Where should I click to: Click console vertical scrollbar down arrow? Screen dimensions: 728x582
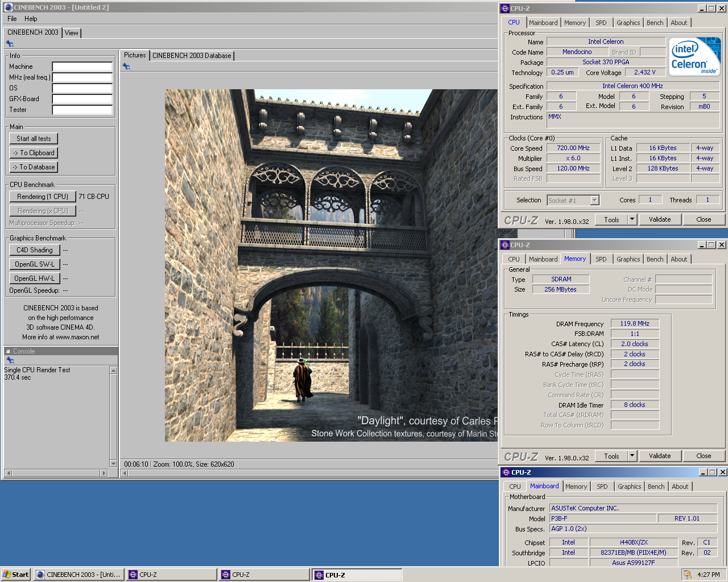coord(113,463)
